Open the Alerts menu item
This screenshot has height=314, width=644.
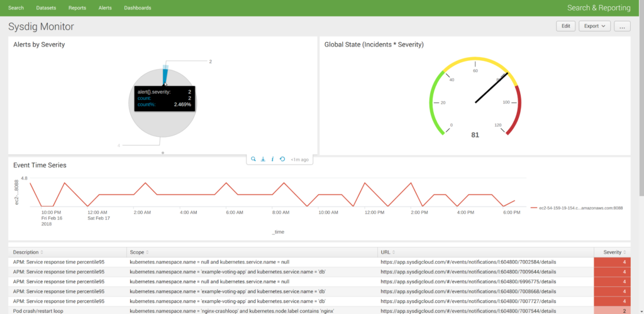click(105, 8)
